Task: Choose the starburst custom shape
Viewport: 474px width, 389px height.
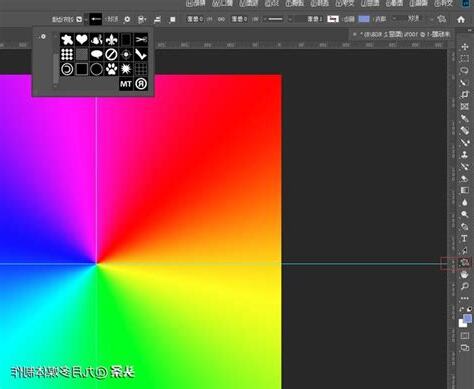Action: click(126, 69)
